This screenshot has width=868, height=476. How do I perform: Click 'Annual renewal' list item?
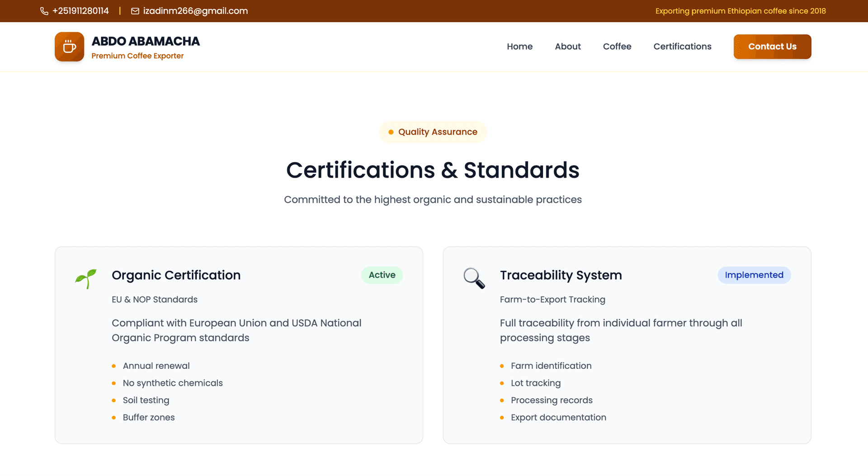point(156,366)
